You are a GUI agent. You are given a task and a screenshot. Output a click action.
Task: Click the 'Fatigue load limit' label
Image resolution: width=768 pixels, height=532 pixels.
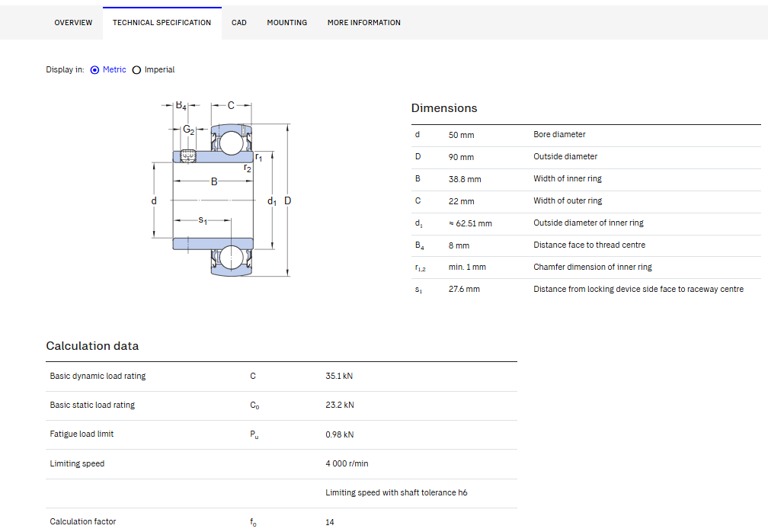(x=82, y=434)
